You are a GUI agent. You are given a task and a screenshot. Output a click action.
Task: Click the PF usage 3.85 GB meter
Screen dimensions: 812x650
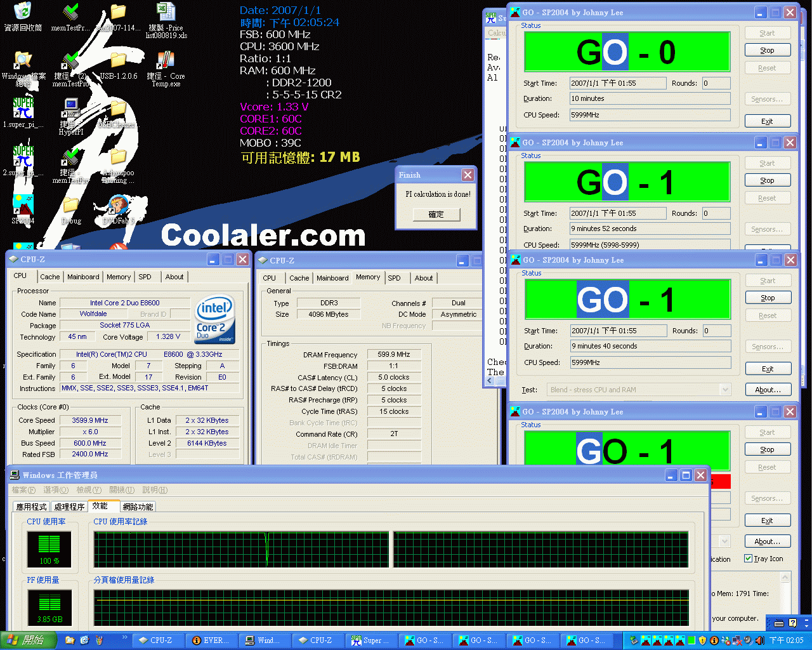coord(49,607)
